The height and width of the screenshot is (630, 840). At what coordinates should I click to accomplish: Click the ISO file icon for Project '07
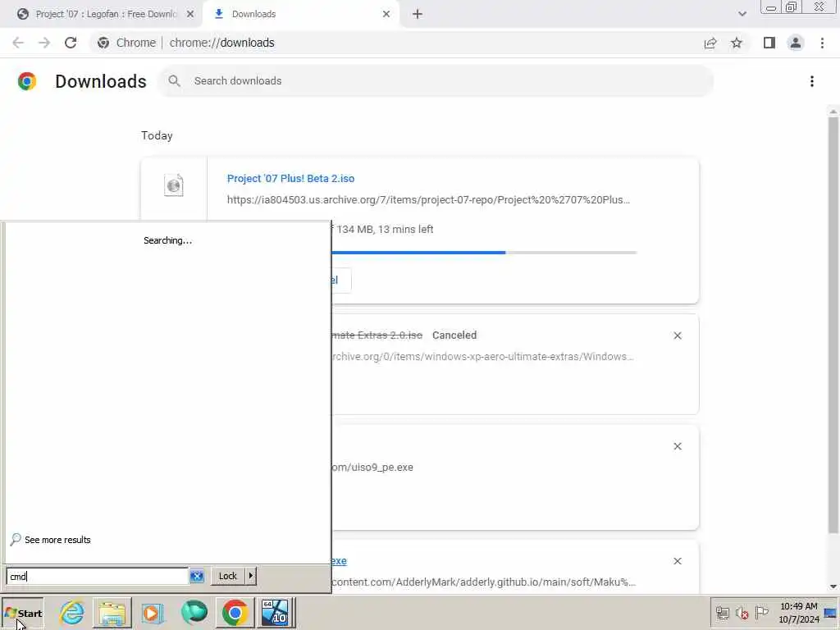pyautogui.click(x=174, y=185)
